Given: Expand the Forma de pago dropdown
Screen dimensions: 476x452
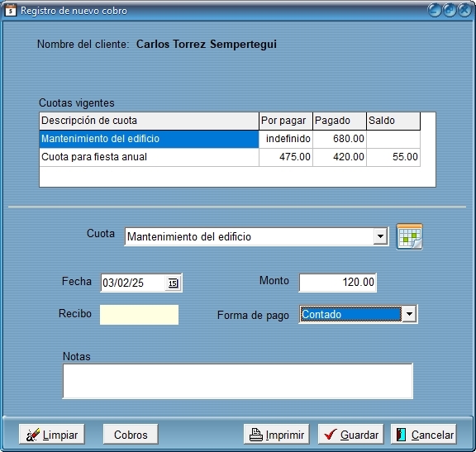Looking at the screenshot, I should [x=409, y=314].
